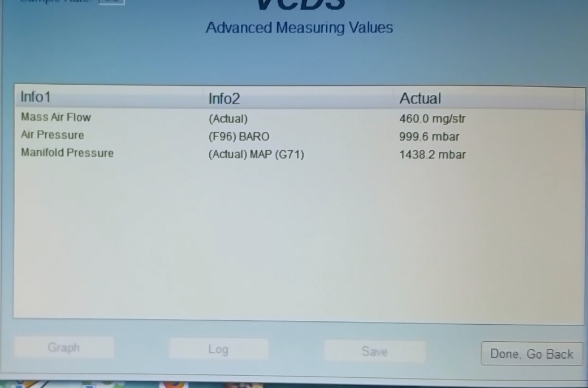Click empty area of measuring values list
588x388 pixels.
click(x=299, y=239)
